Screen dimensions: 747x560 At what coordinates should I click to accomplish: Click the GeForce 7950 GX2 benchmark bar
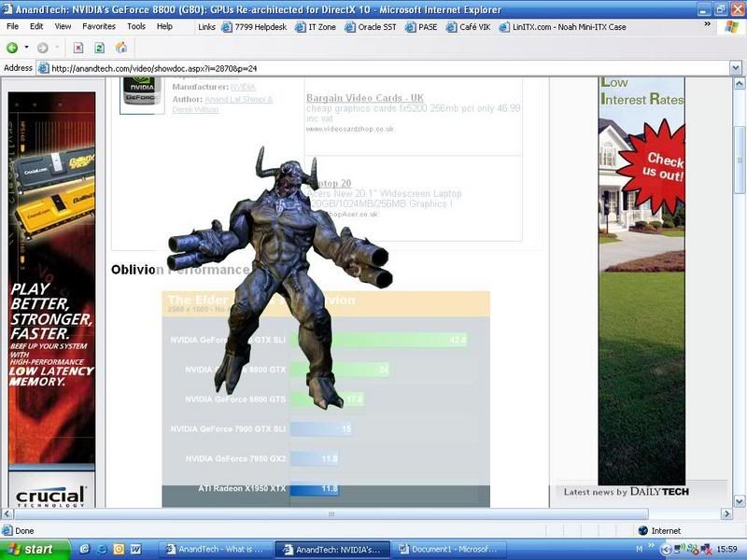pos(314,459)
